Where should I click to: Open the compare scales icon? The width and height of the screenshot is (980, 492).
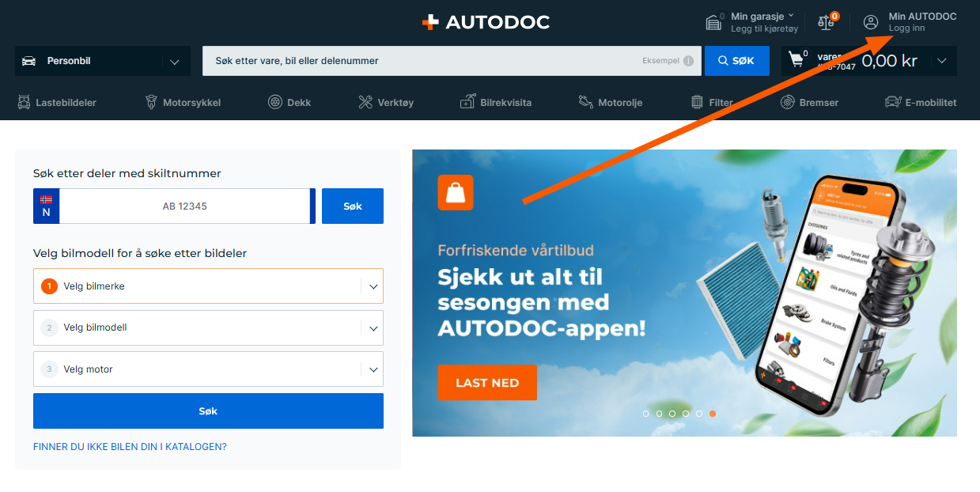point(826,22)
